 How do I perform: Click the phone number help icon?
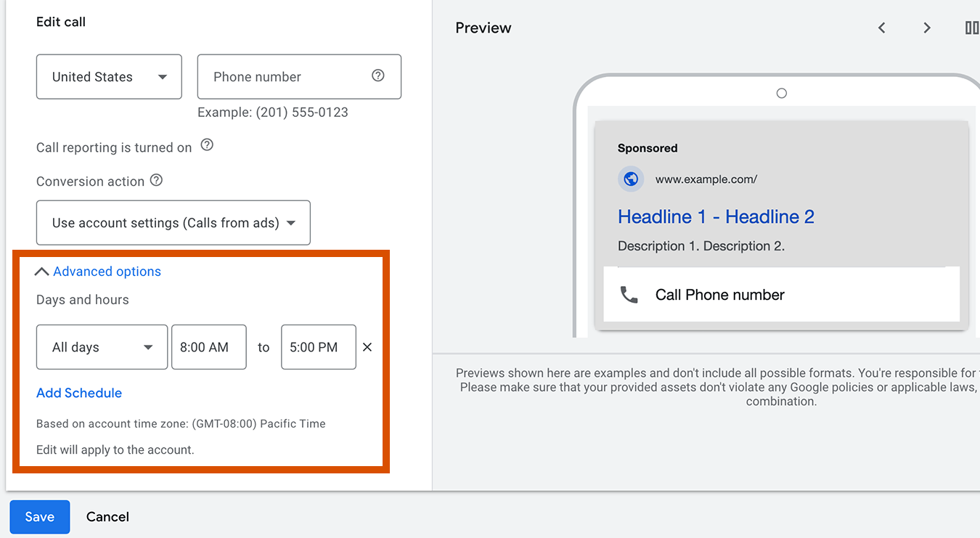click(x=377, y=76)
